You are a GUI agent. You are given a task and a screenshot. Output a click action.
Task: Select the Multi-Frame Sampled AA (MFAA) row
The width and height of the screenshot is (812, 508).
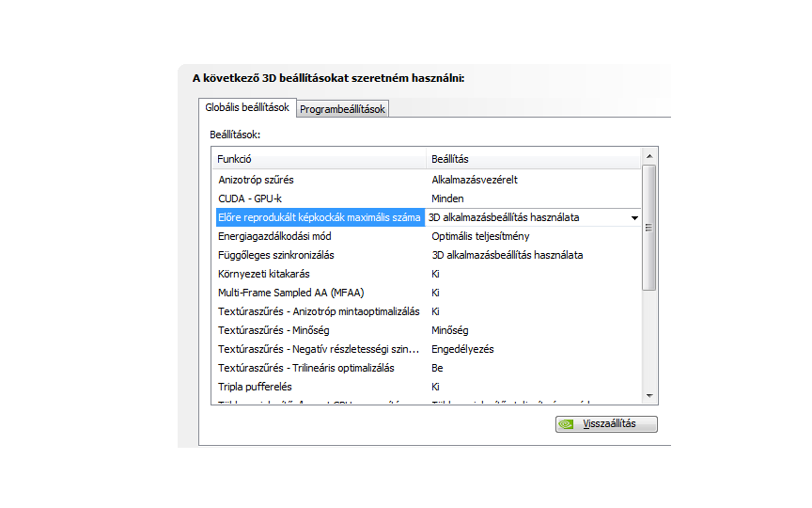click(x=428, y=293)
